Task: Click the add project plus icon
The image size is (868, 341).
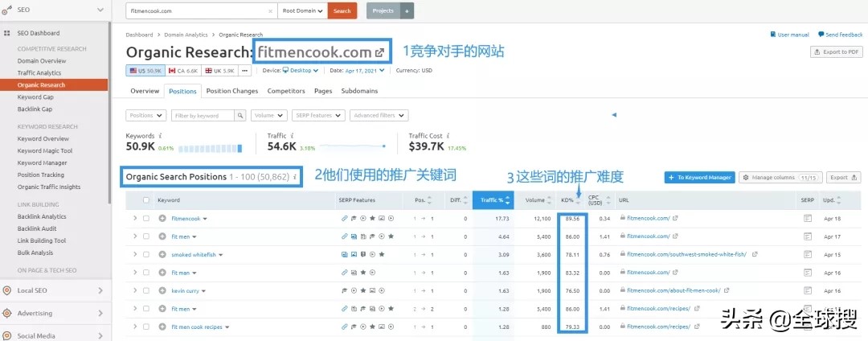Action: click(x=407, y=11)
